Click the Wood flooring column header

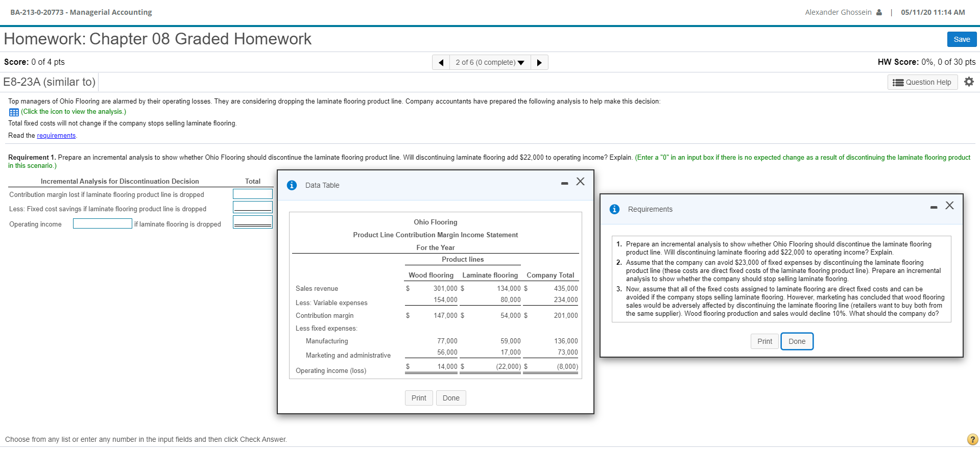[431, 275]
